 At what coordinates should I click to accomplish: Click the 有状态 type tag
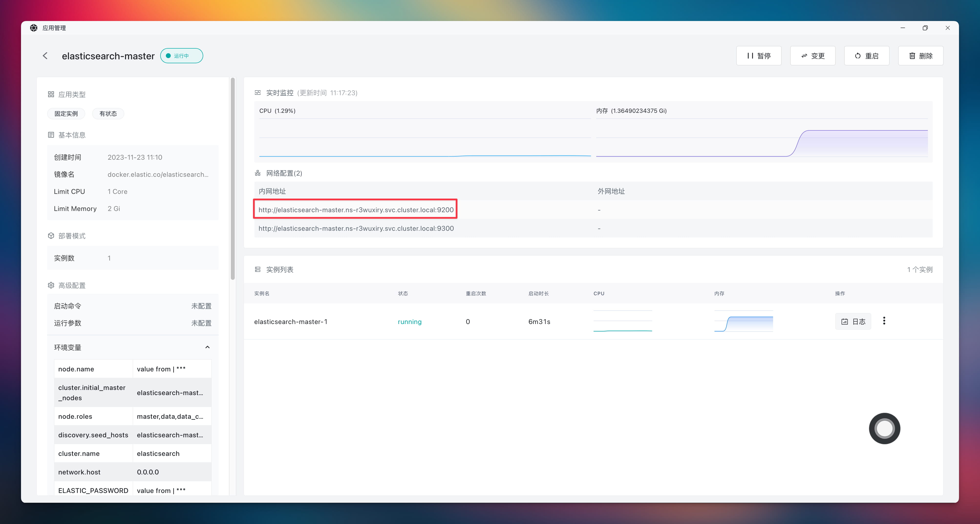108,114
